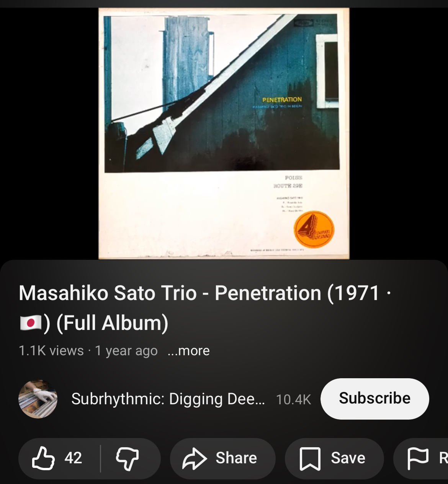Click the Share arrow icon
The height and width of the screenshot is (484, 448).
pos(195,458)
